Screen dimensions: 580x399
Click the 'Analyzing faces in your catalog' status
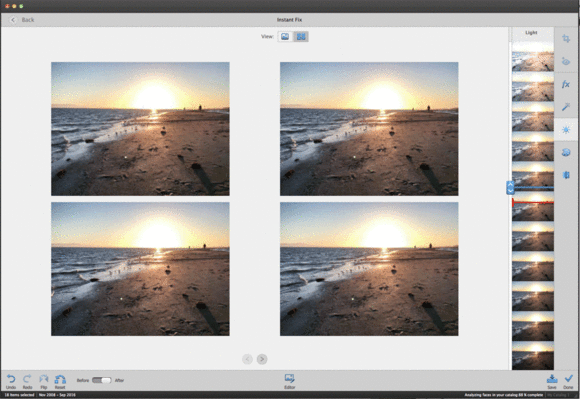pyautogui.click(x=503, y=395)
